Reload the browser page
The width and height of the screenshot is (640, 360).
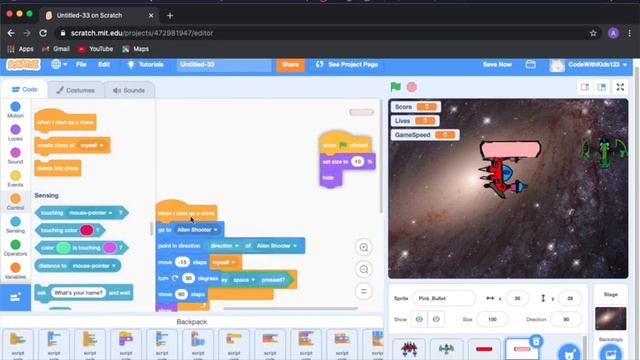tap(43, 33)
